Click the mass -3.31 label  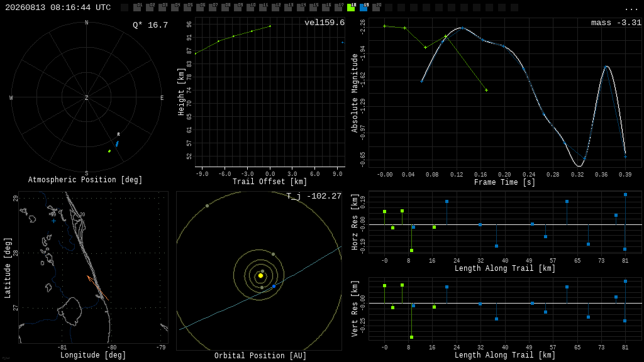pos(616,23)
